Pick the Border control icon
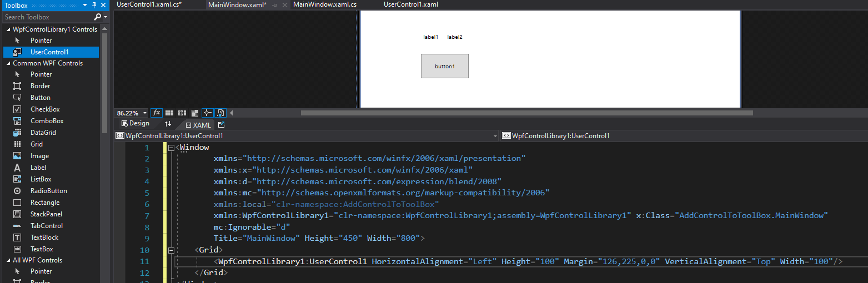868x283 pixels. pyautogui.click(x=17, y=86)
